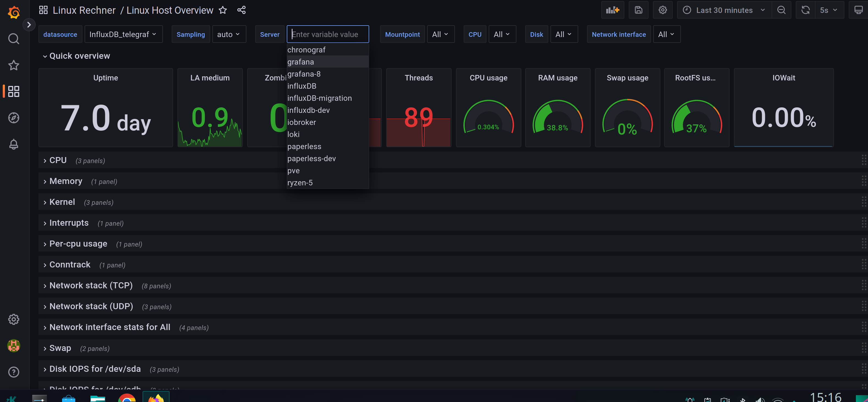Open the Mountpoint All dropdown

(x=440, y=34)
